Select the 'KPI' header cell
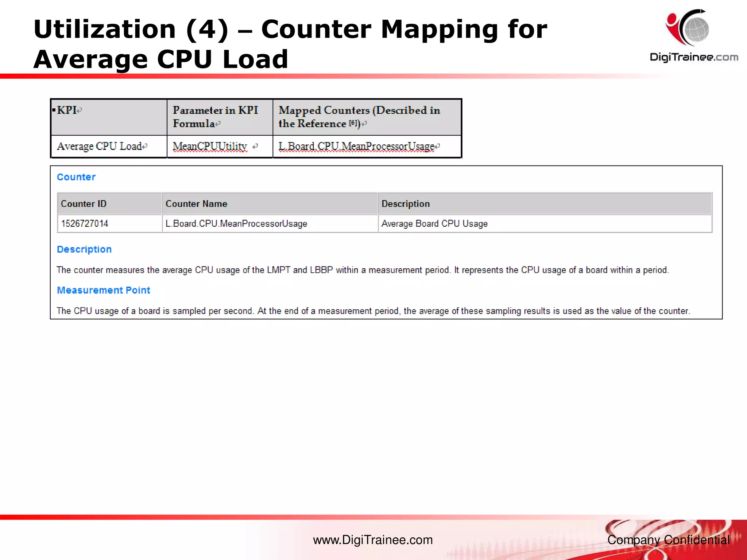This screenshot has height=560, width=747. point(109,117)
